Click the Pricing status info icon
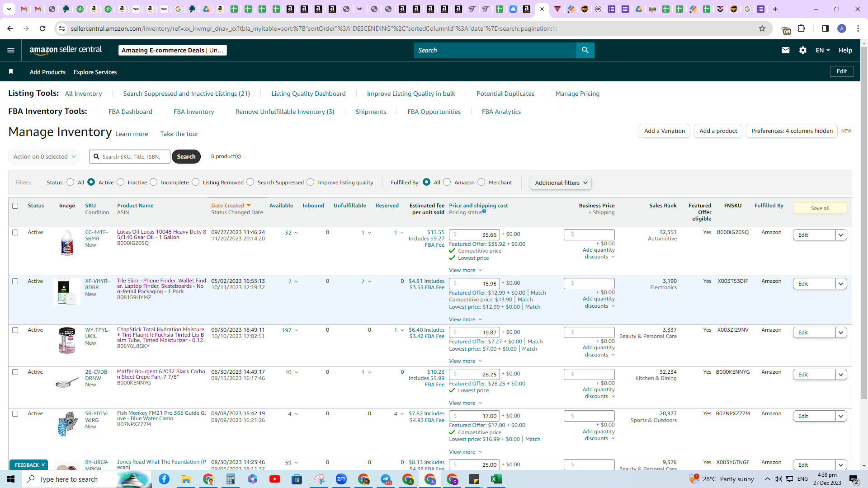 [x=484, y=211]
